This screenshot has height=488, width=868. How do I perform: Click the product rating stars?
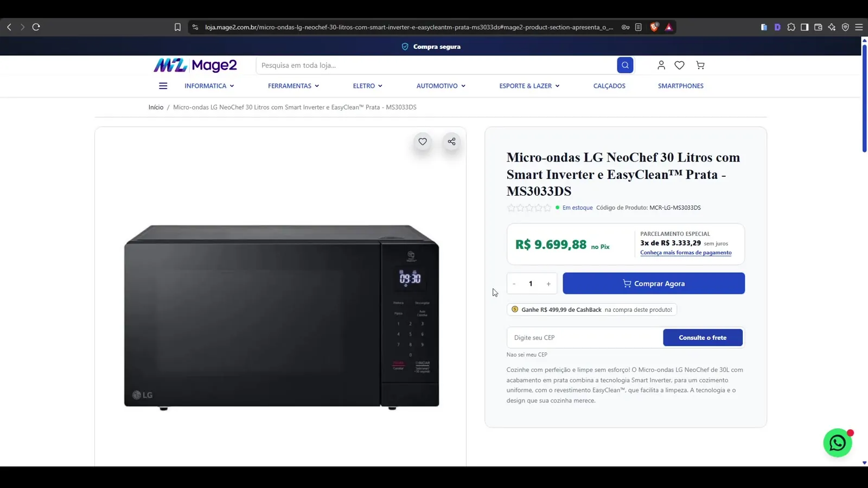529,208
